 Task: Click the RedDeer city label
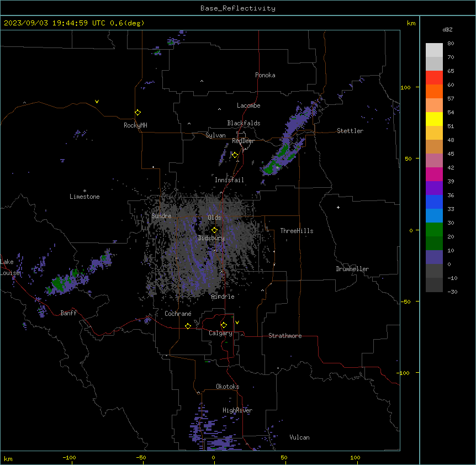pos(243,141)
